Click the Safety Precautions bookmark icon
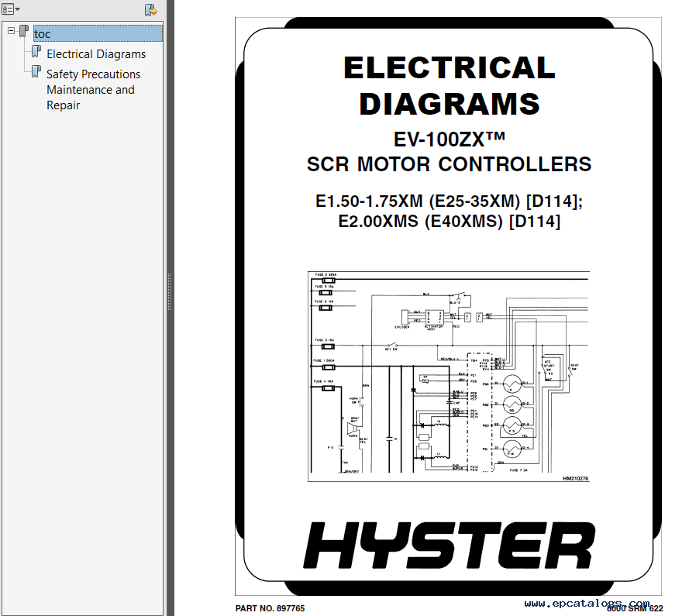 pyautogui.click(x=36, y=72)
